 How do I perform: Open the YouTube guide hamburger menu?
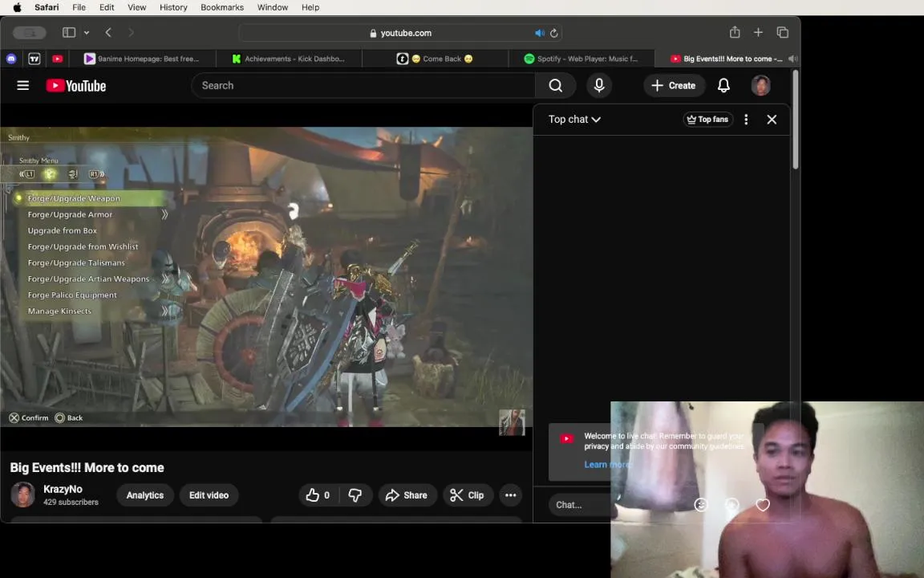click(x=23, y=86)
